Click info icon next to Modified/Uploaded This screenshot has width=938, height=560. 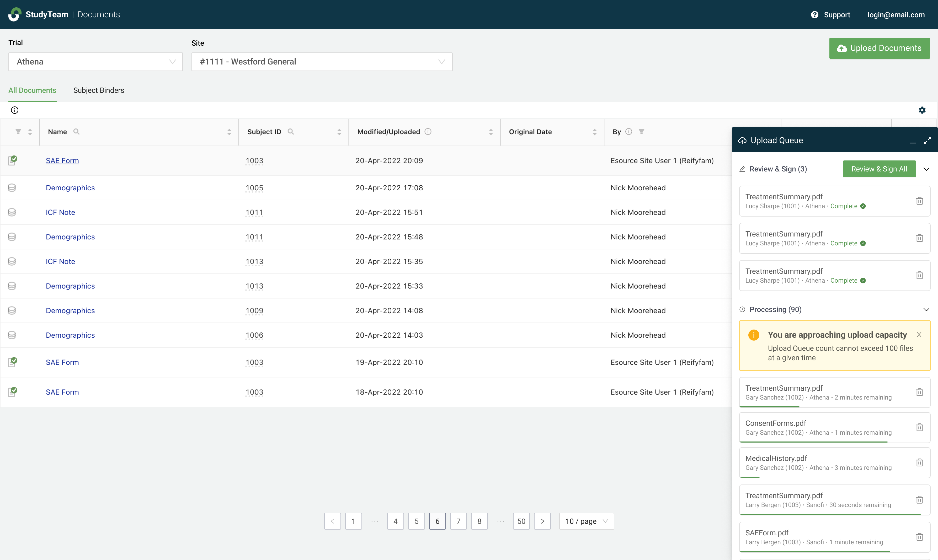(428, 132)
